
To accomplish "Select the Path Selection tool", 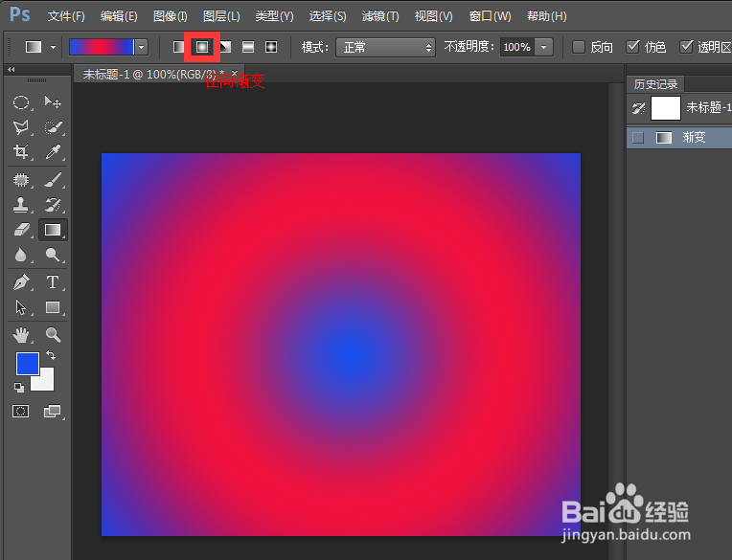I will [21, 307].
